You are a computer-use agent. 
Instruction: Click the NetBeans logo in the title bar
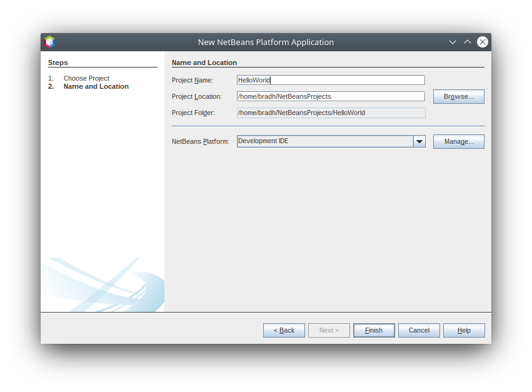tap(49, 42)
